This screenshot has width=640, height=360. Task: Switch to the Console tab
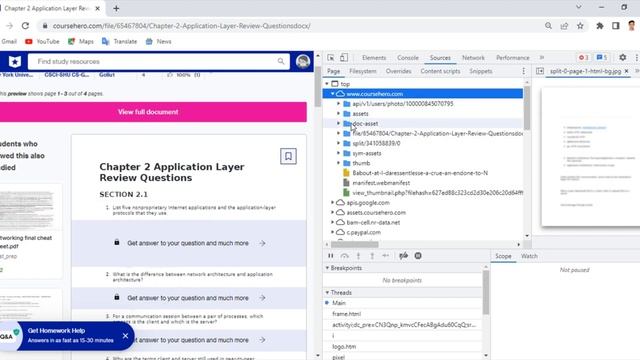point(408,58)
